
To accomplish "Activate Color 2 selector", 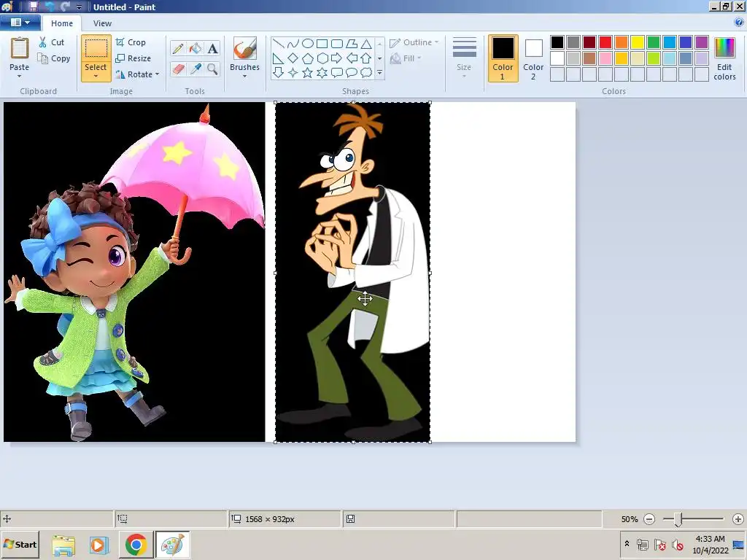I will (x=533, y=58).
